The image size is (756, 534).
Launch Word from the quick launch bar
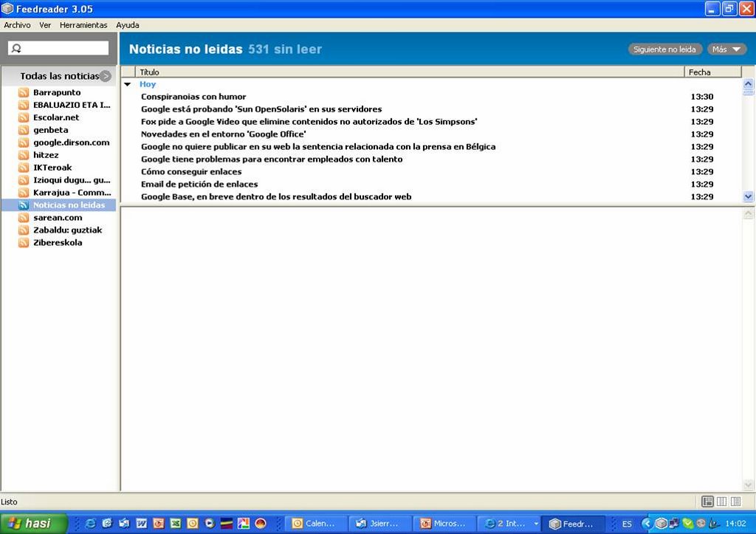(x=142, y=524)
